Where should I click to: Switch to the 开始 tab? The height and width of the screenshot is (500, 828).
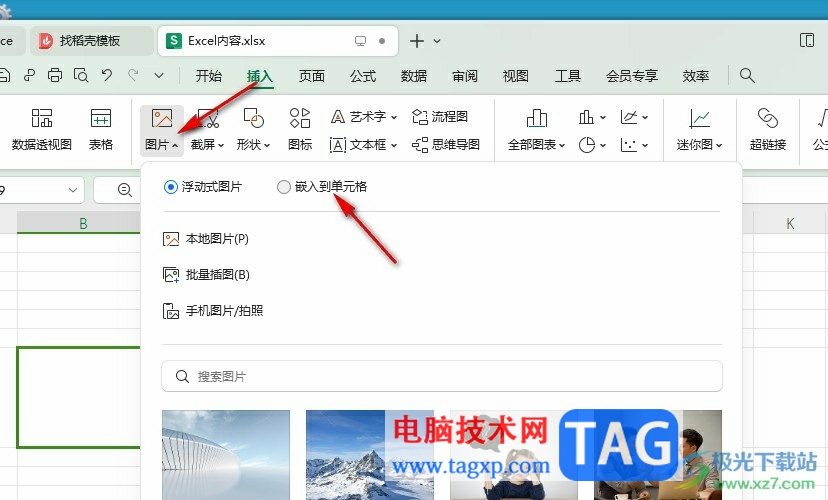209,76
